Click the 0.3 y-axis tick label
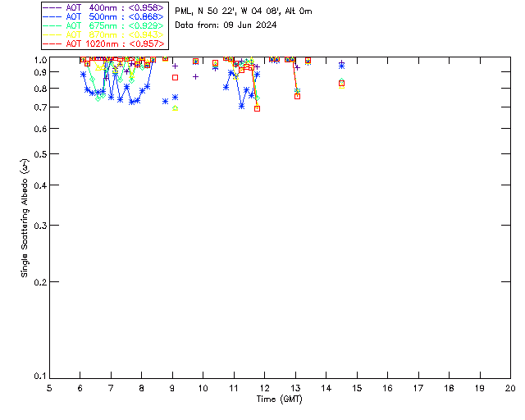525x420 pixels. point(40,226)
